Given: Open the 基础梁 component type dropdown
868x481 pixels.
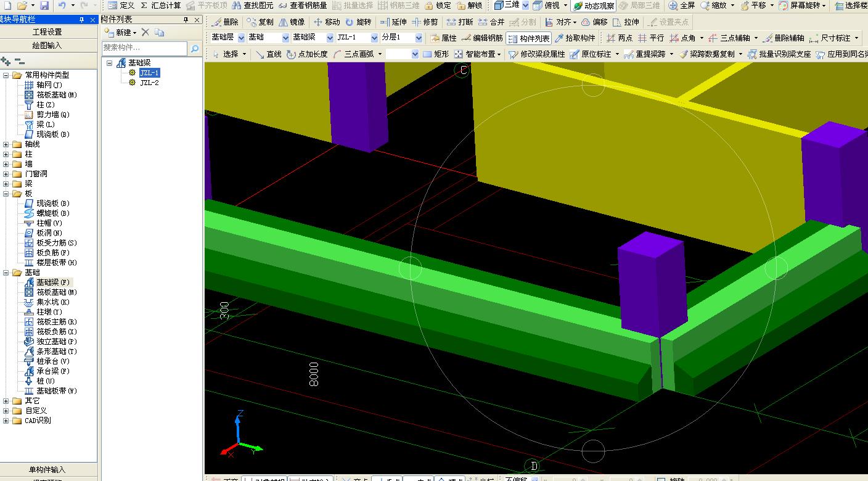Looking at the screenshot, I should click(x=330, y=38).
